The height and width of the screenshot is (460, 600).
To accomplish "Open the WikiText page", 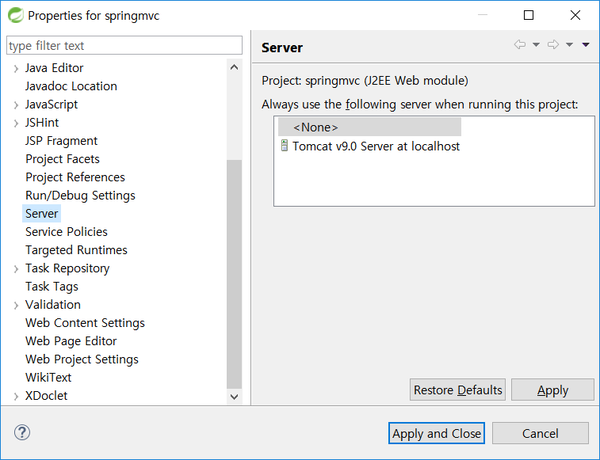I will coord(48,378).
